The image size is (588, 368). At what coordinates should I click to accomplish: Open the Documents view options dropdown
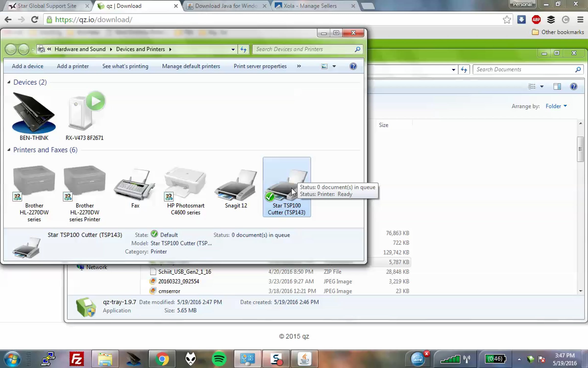[542, 86]
